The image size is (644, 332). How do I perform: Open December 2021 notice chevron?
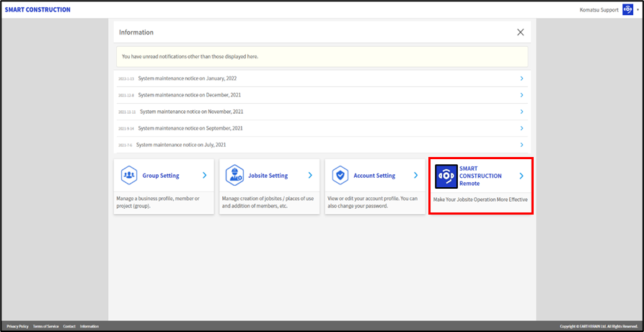pyautogui.click(x=521, y=95)
